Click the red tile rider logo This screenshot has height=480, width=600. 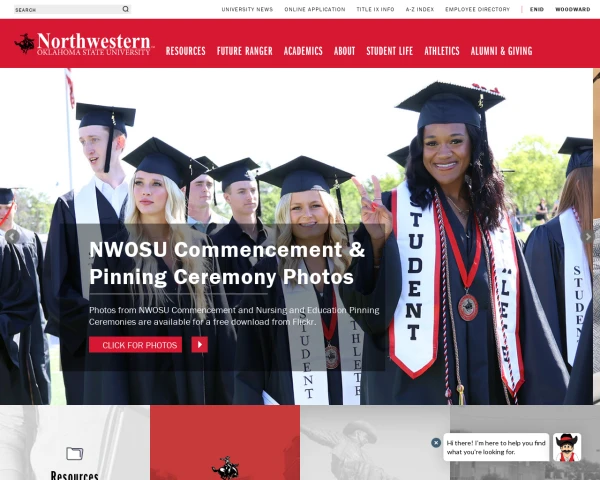pyautogui.click(x=225, y=468)
